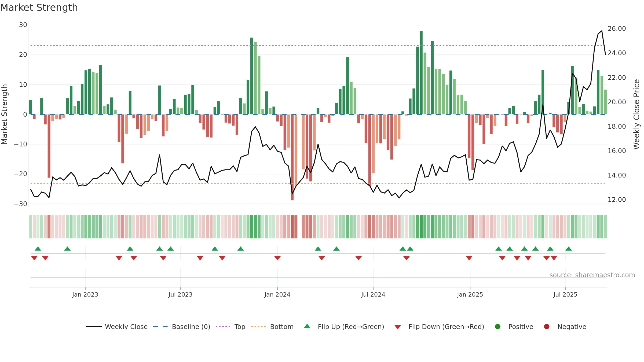Toggle the Baseline (0) legend label
This screenshot has width=644, height=362.
pos(191,327)
